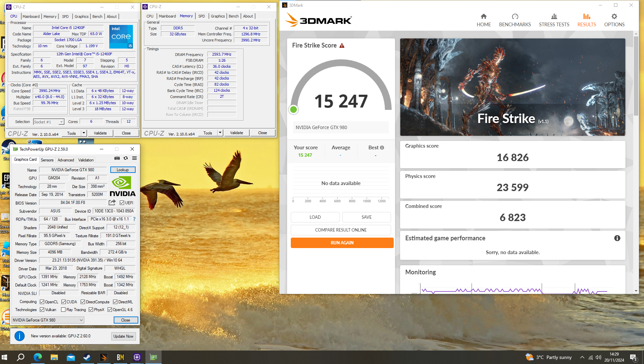Click COMPARE RESULT ONLINE

tap(341, 230)
